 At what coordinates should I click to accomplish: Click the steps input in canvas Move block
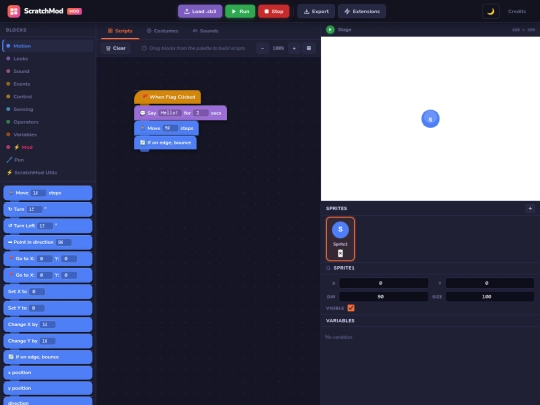170,128
